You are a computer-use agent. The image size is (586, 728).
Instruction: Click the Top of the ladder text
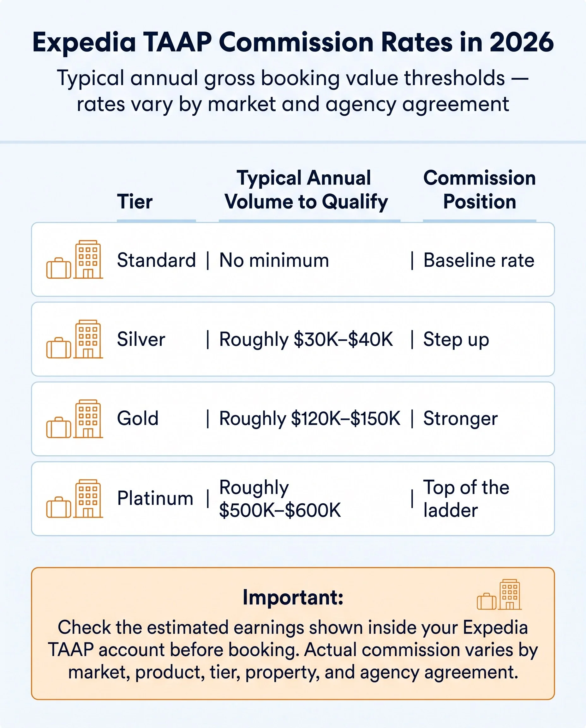pyautogui.click(x=466, y=499)
